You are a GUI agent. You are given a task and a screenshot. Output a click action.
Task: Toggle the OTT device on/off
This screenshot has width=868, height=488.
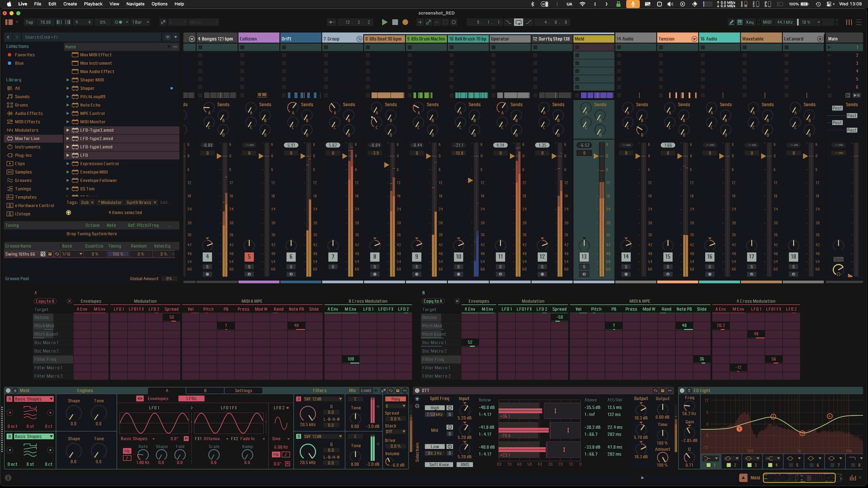(x=417, y=390)
